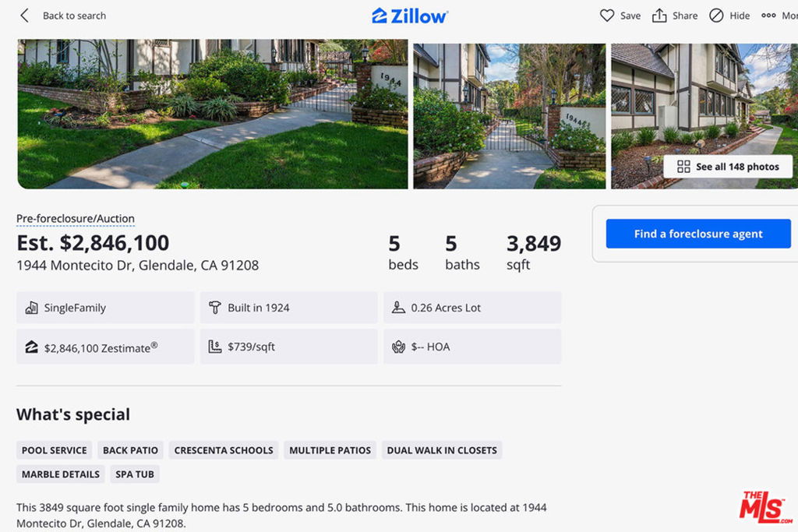Open the middle gate walkway photo
Viewport: 798px width, 532px height.
510,116
